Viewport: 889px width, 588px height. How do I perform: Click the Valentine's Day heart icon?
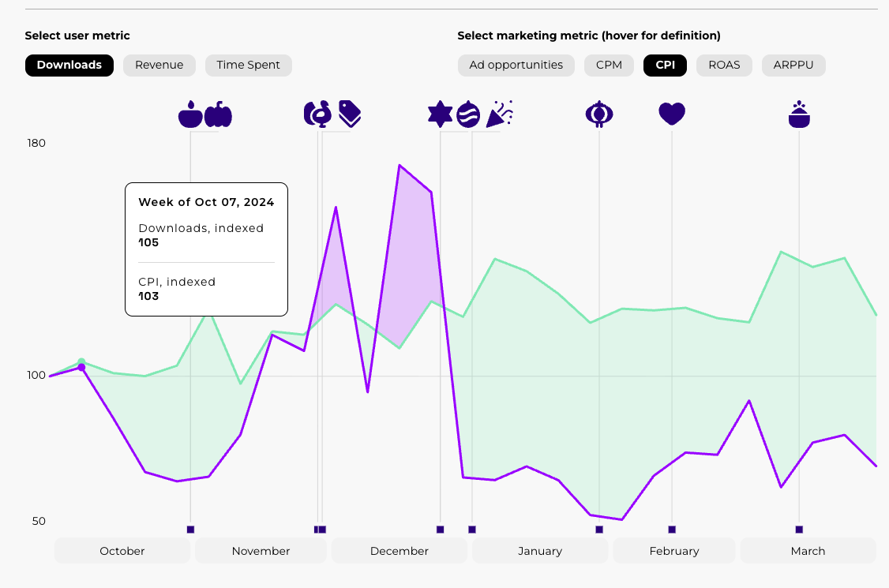(672, 114)
